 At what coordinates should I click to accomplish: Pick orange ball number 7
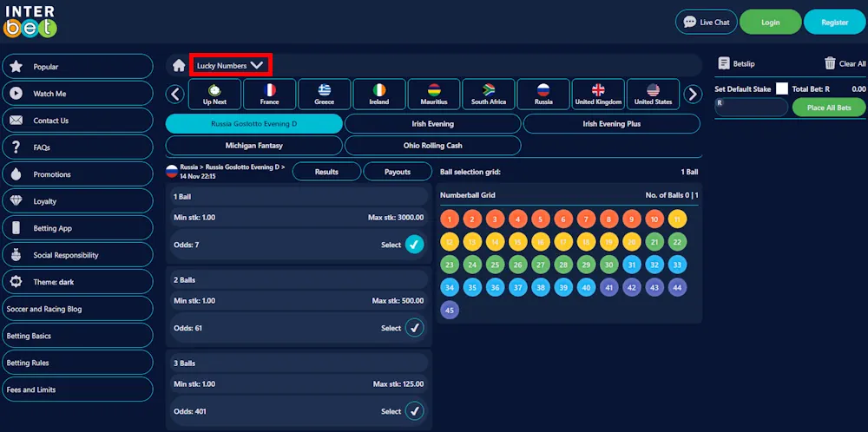pyautogui.click(x=586, y=219)
